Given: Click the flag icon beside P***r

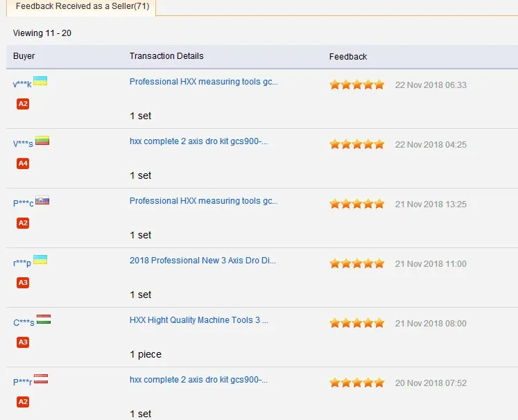Looking at the screenshot, I should pos(41,378).
